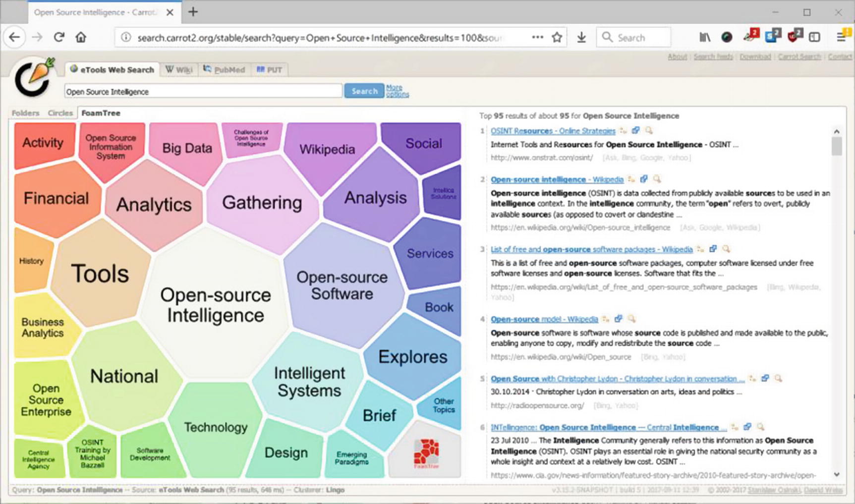Screen dimensions: 855x504
Task: Open List of free software result in new window
Action: click(713, 249)
